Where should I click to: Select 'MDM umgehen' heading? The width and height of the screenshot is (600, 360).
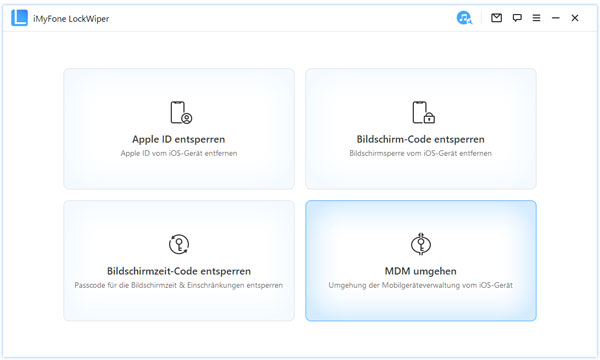tap(421, 271)
